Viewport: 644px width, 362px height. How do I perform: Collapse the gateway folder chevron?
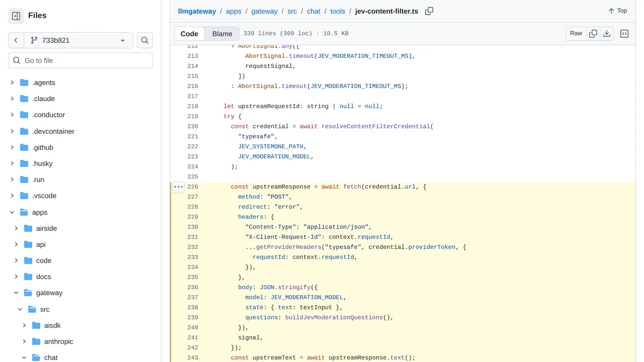pos(16,293)
